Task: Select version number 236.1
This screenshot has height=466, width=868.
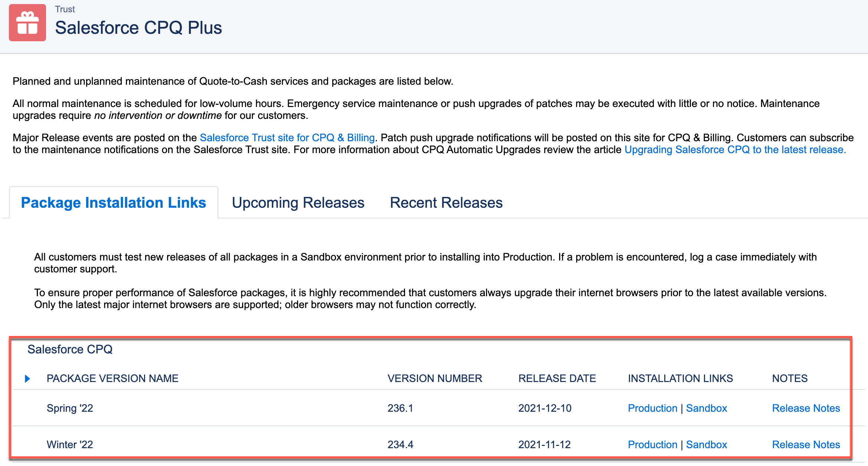Action: (400, 408)
